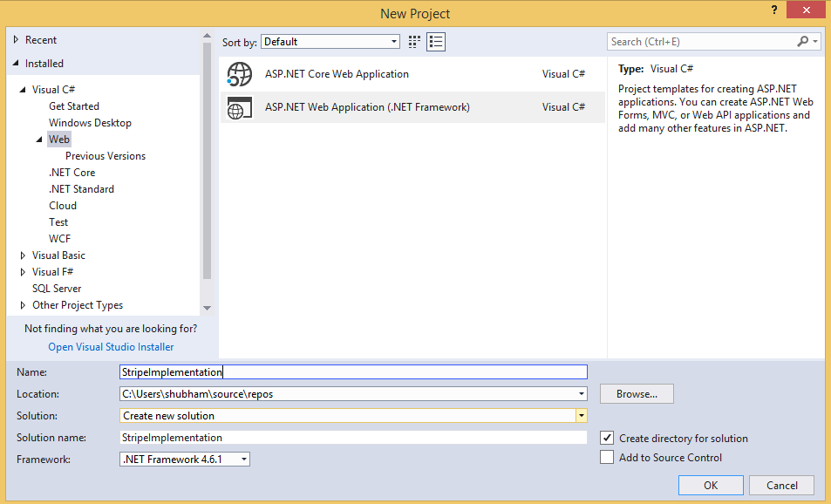This screenshot has width=831, height=504.
Task: Click the search magnifier icon
Action: click(803, 41)
